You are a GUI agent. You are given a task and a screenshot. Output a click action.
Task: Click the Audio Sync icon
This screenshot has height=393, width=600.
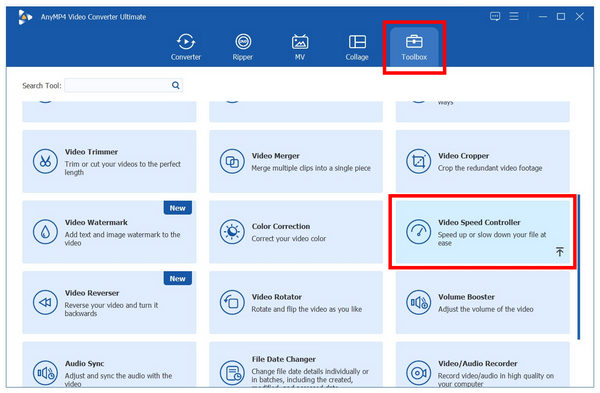point(45,372)
